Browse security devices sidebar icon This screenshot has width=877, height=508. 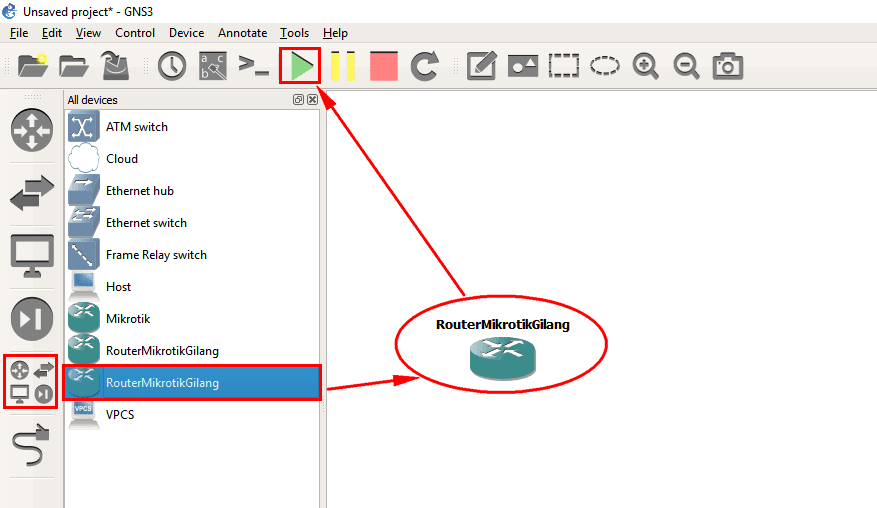coord(32,319)
